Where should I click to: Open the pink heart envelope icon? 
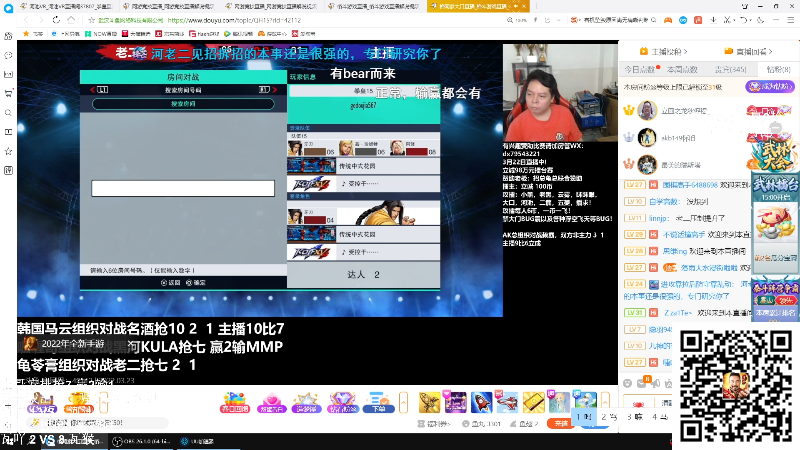[271, 403]
